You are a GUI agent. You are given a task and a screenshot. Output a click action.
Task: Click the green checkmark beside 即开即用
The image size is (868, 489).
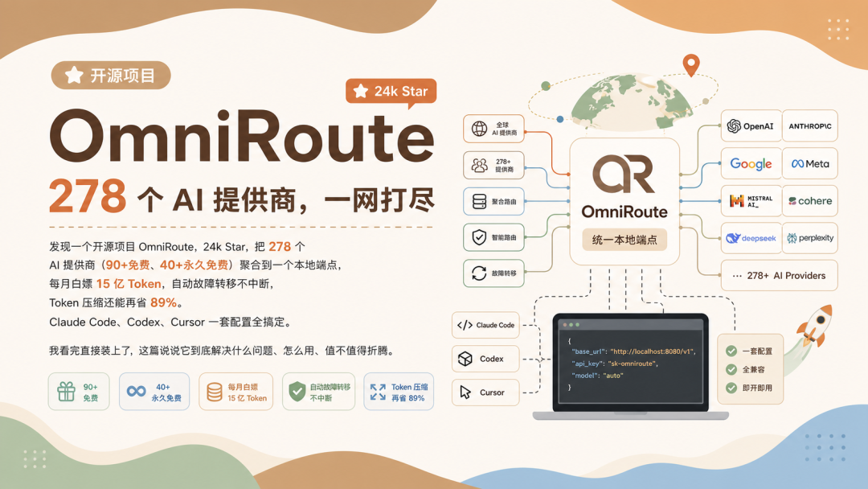pos(731,388)
